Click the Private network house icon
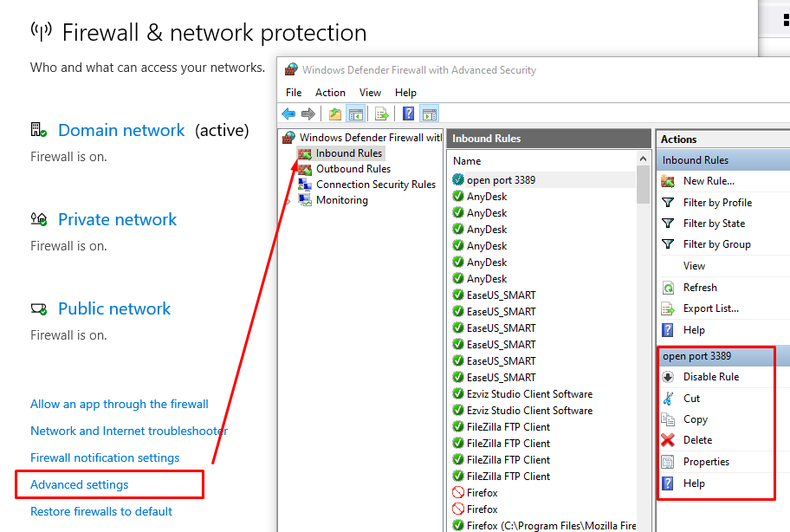The image size is (790, 532). click(39, 219)
